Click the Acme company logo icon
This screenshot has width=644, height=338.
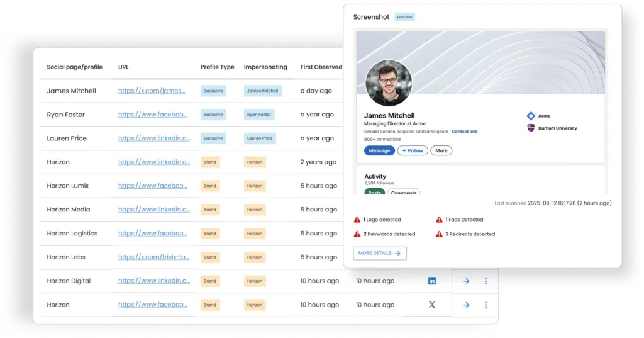(530, 116)
